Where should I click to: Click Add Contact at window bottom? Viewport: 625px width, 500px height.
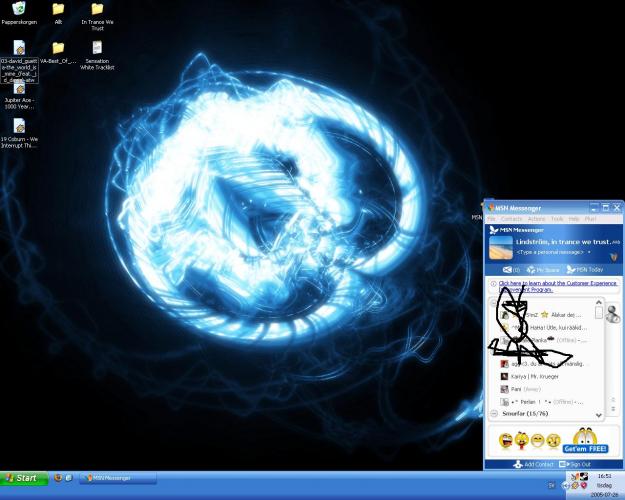[x=535, y=464]
